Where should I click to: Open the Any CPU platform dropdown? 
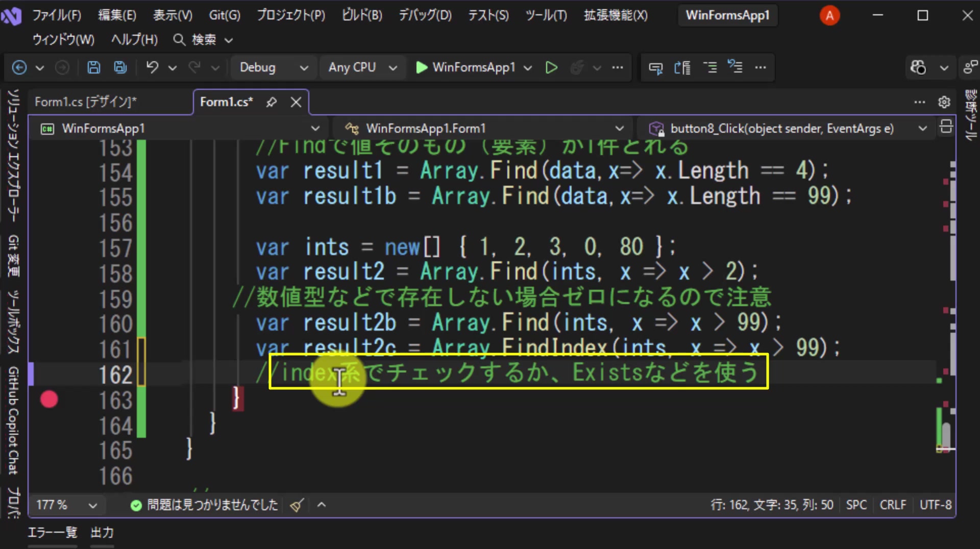point(362,67)
